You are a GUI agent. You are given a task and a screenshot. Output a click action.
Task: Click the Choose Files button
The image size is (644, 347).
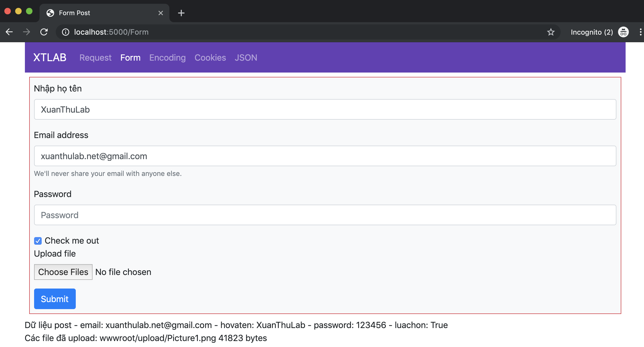click(x=63, y=272)
